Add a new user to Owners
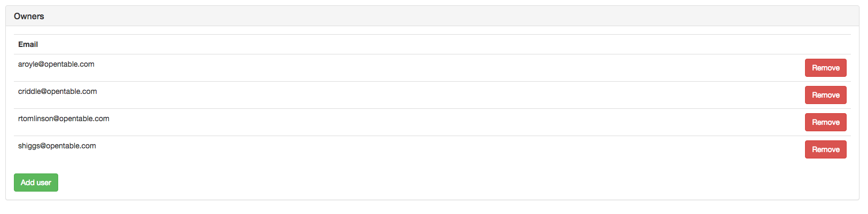 click(x=36, y=183)
